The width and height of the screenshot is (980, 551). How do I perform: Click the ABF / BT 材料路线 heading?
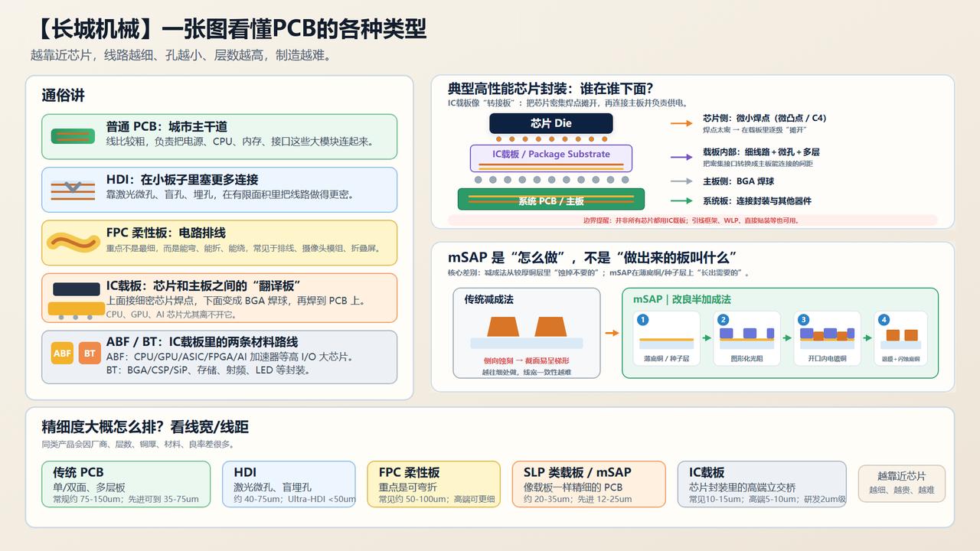[x=202, y=342]
